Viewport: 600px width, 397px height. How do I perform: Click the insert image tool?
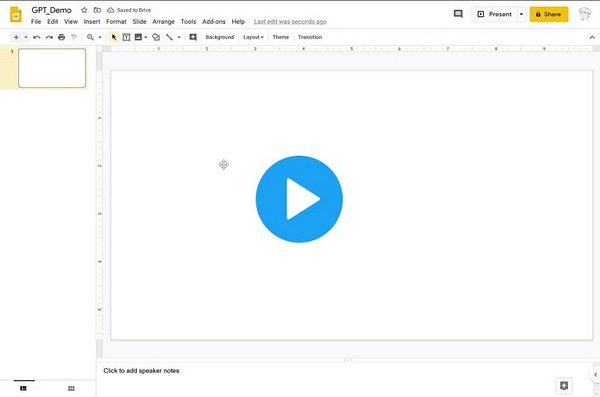coord(138,37)
